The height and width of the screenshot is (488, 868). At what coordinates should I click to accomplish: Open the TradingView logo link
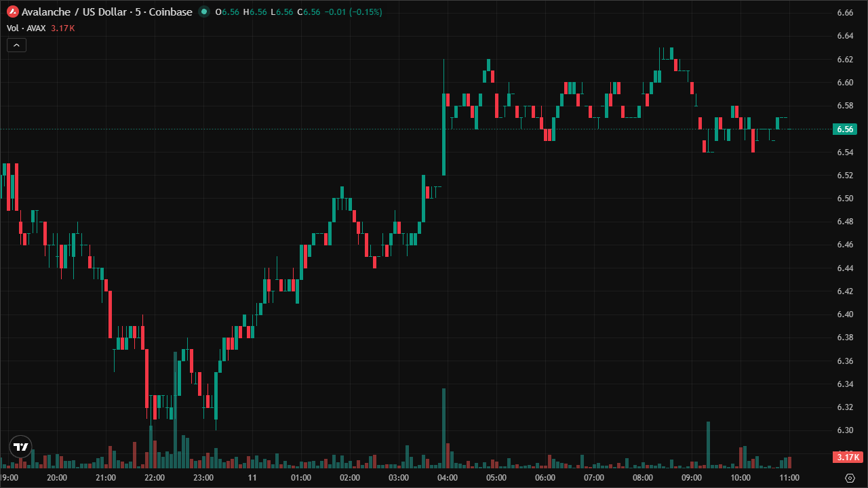click(x=21, y=447)
